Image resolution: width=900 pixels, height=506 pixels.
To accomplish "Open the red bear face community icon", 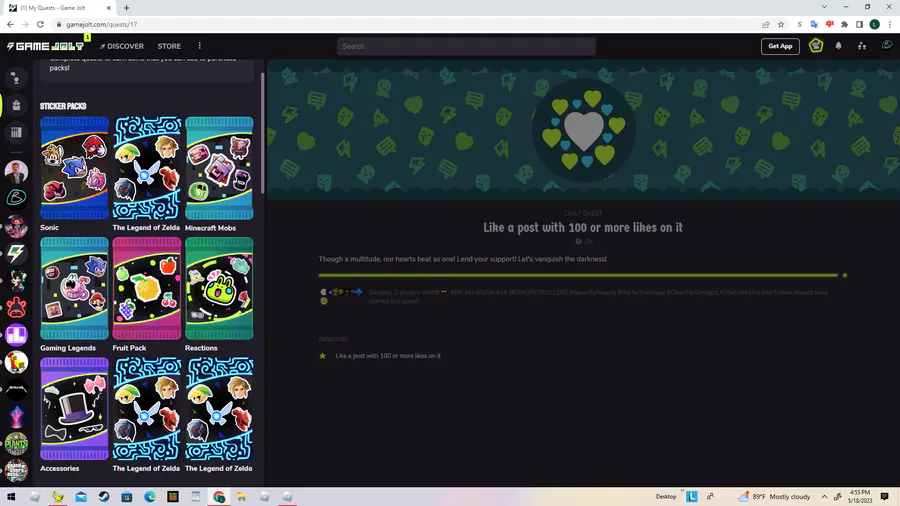I will 16,308.
